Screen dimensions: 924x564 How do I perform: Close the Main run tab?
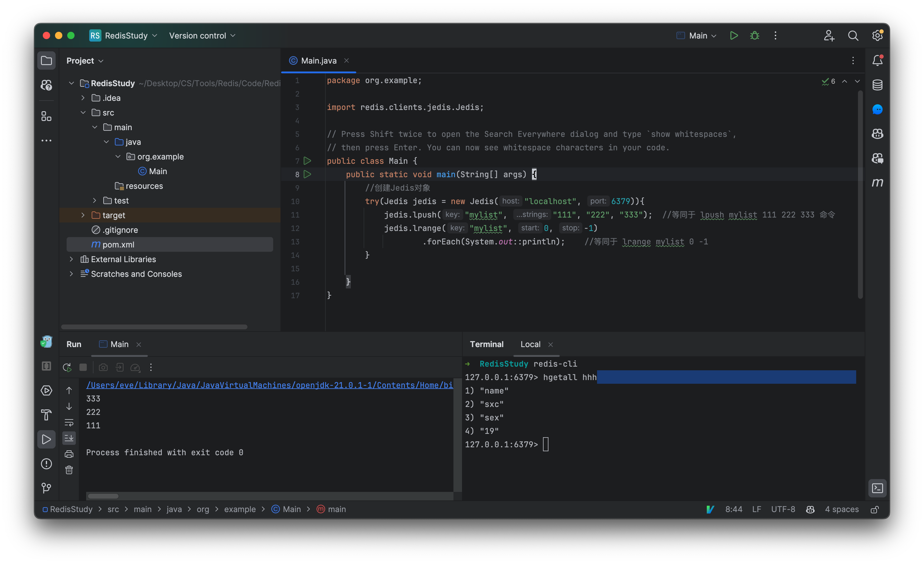click(x=139, y=345)
